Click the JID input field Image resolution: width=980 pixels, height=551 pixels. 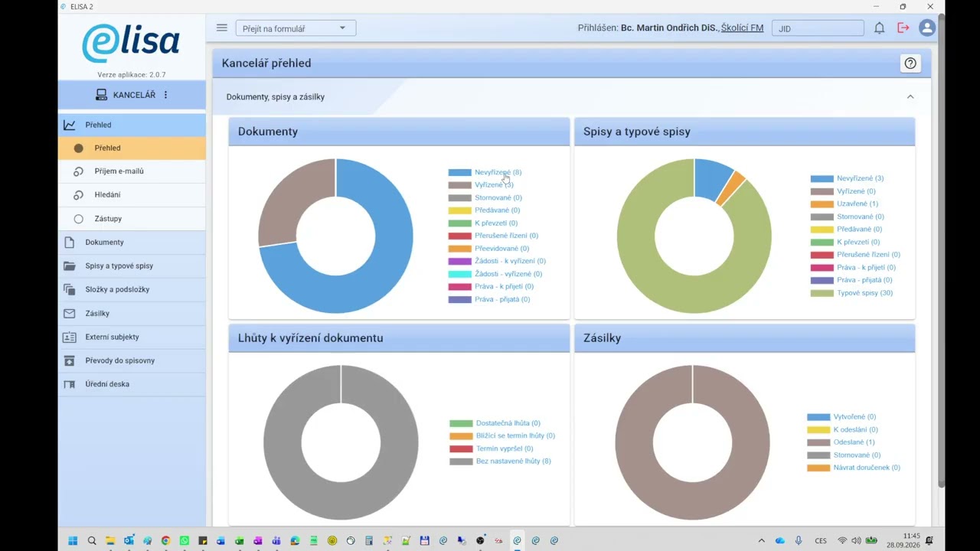pyautogui.click(x=818, y=28)
